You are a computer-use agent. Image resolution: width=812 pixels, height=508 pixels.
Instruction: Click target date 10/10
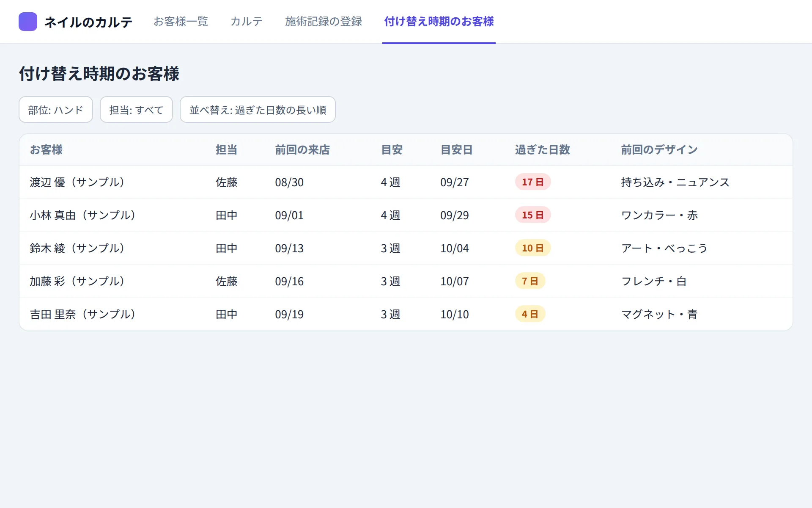click(455, 315)
